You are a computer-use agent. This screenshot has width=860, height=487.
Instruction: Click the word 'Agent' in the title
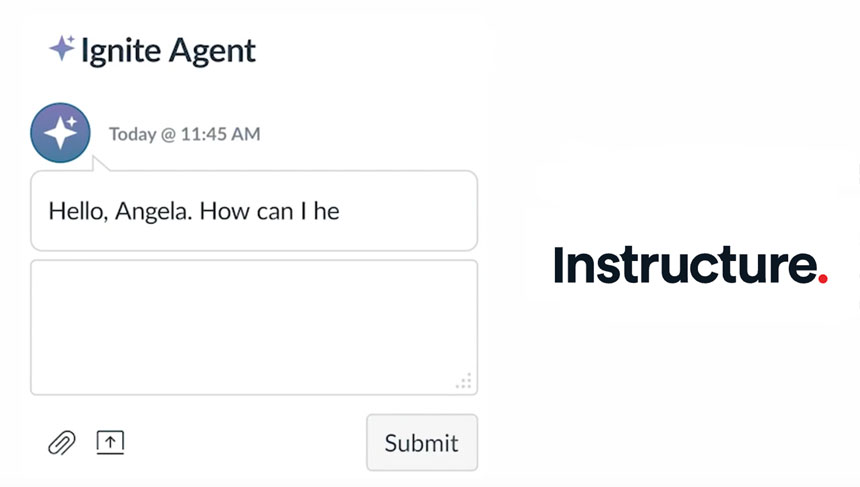click(212, 52)
